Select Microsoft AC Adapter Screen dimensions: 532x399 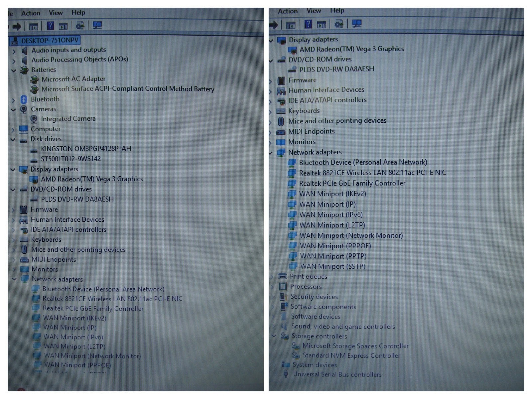tap(73, 79)
